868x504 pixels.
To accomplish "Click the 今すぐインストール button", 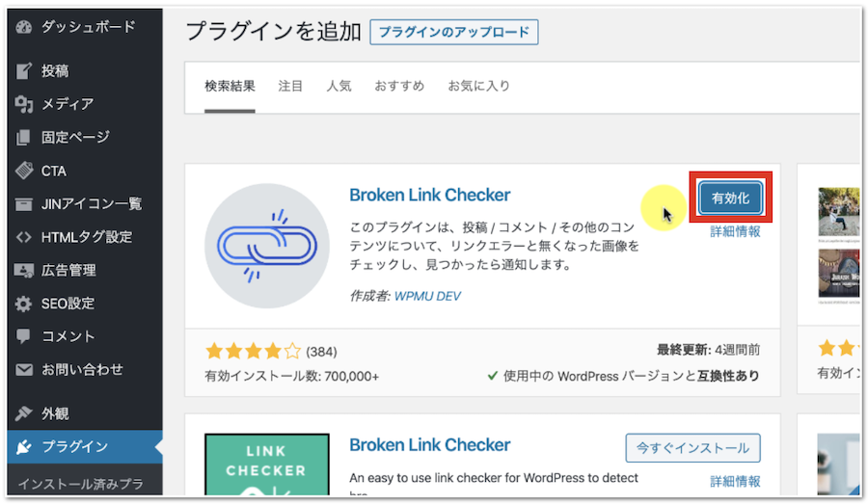I will tap(692, 448).
